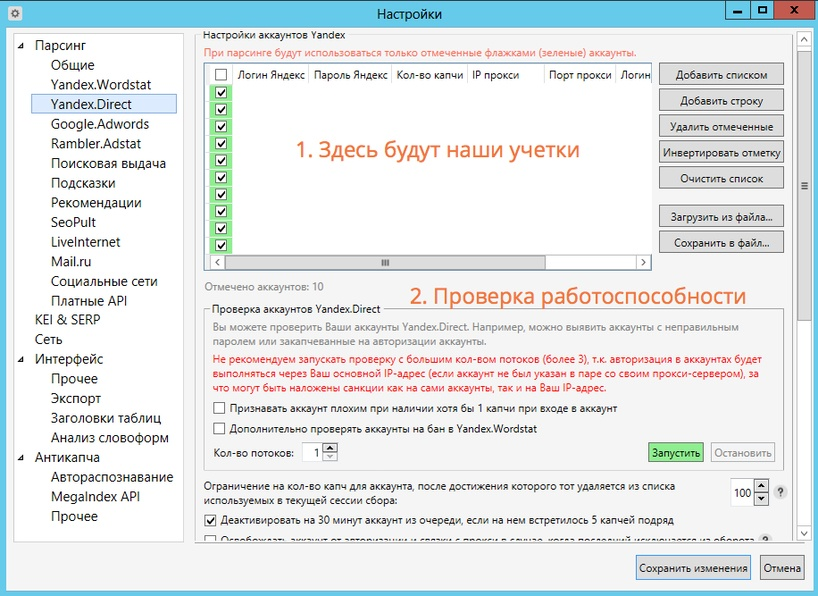This screenshot has height=596, width=818.
Task: Click the vertical scrollbar down arrow
Action: (x=803, y=533)
